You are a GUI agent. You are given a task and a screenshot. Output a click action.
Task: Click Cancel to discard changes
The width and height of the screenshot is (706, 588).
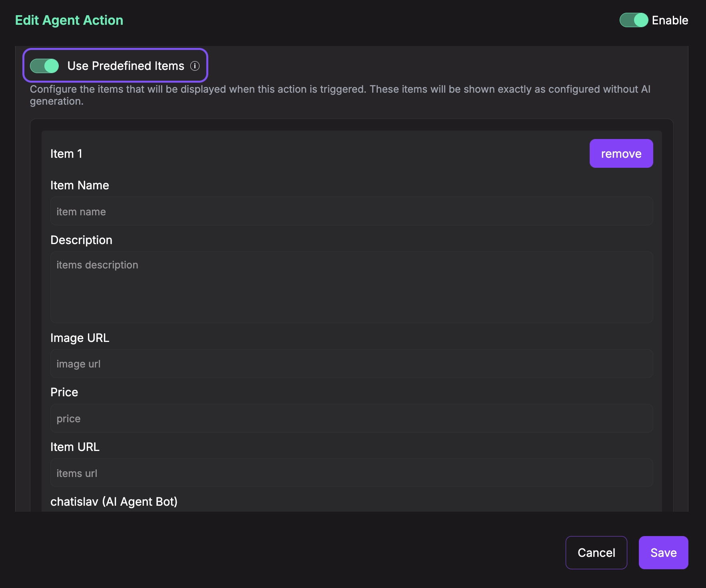click(x=596, y=552)
